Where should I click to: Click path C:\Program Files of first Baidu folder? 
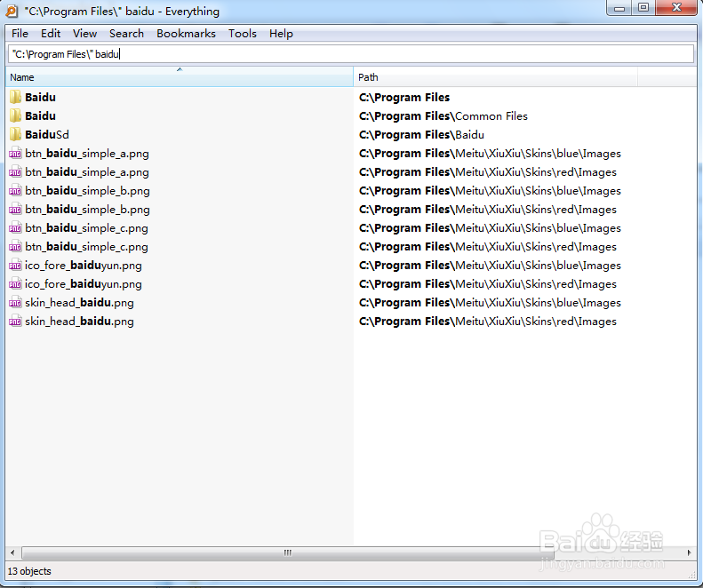coord(404,97)
